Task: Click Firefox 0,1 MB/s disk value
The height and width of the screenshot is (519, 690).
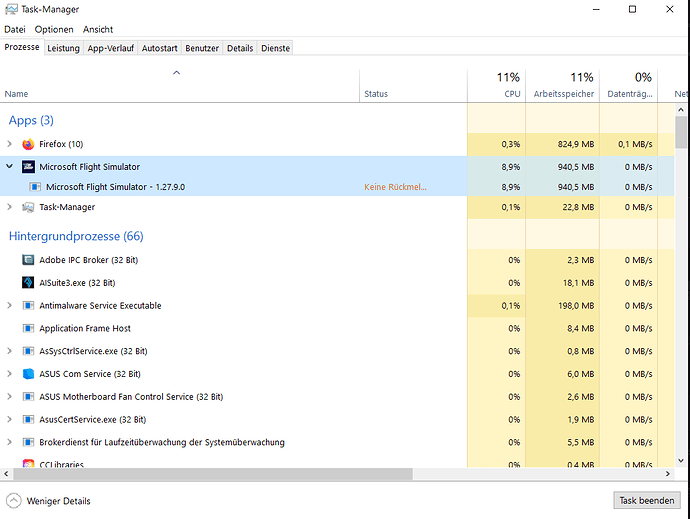Action: 635,144
